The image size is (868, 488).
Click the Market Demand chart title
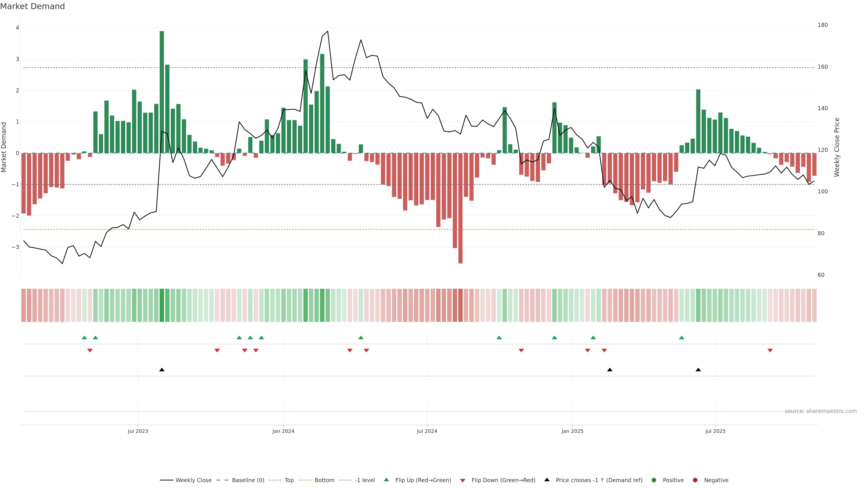click(x=32, y=6)
